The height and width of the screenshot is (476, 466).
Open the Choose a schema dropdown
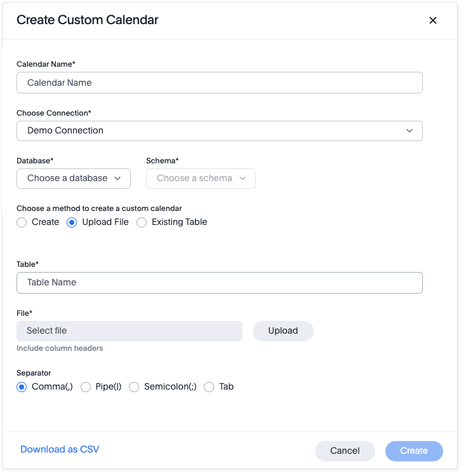[x=201, y=179]
